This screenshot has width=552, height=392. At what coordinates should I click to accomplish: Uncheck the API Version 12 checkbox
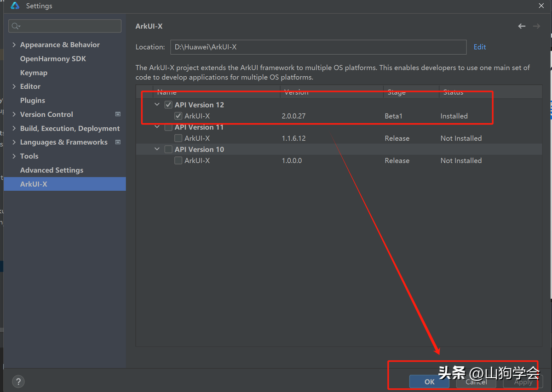168,105
